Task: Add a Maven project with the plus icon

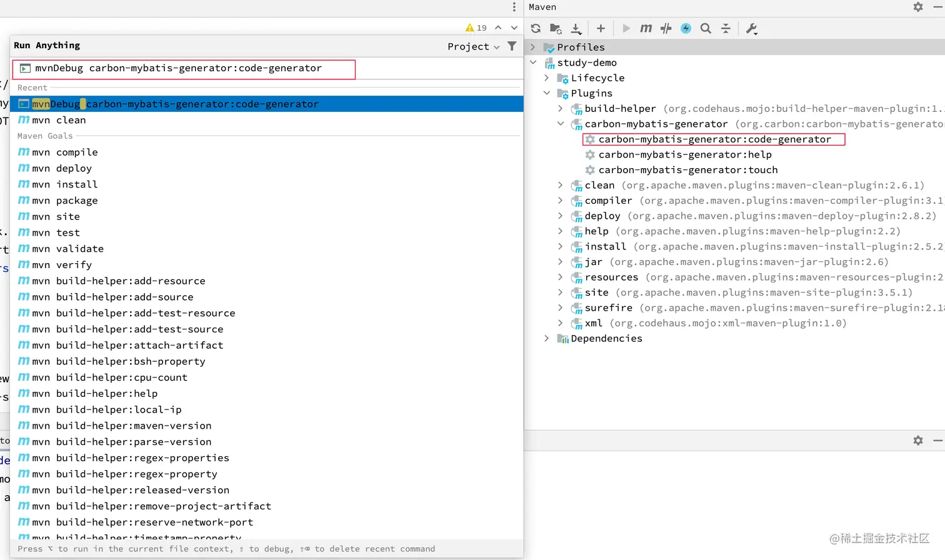Action: pos(601,28)
